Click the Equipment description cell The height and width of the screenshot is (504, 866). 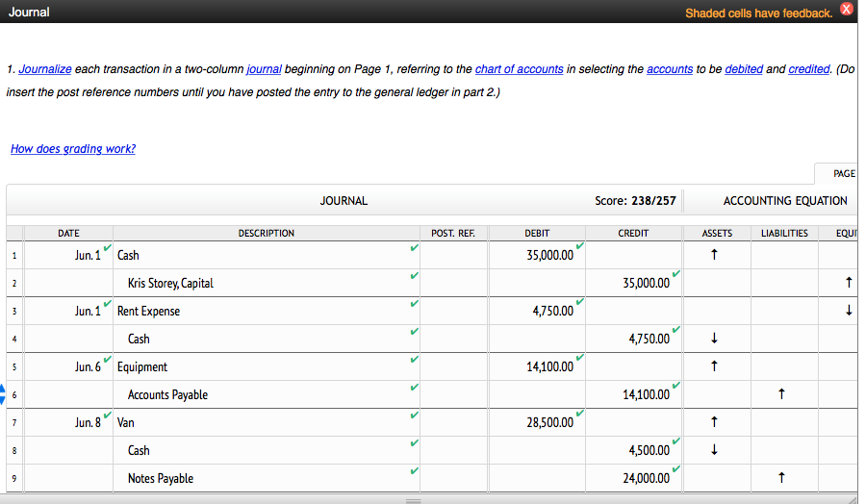[267, 366]
